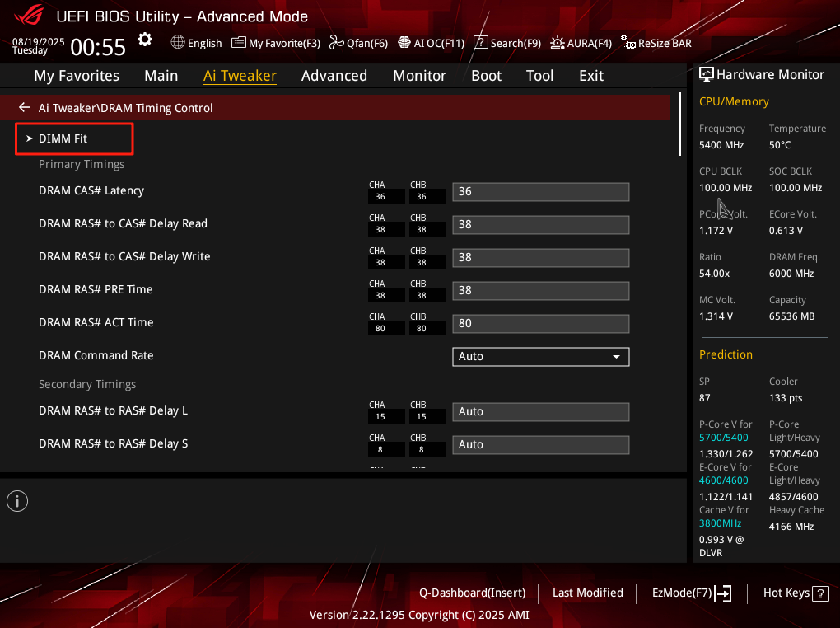Click the Prediction section heading
This screenshot has width=840, height=628.
point(726,354)
